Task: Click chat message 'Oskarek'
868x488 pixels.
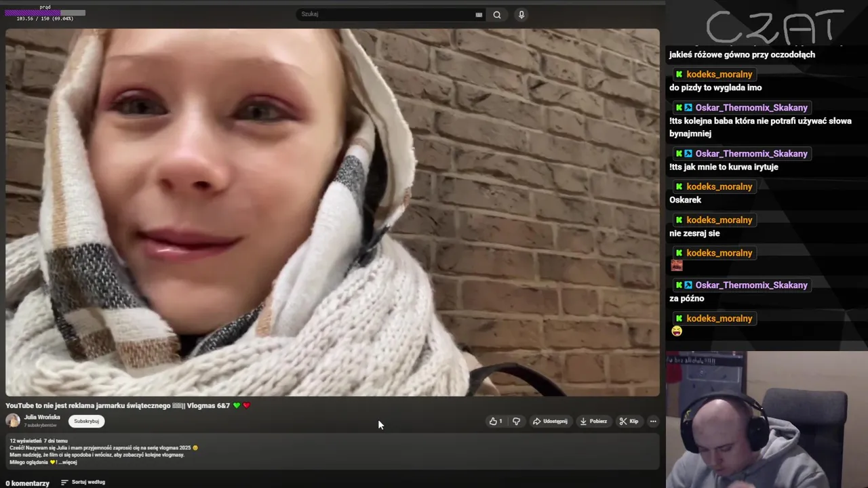Action: (x=685, y=200)
